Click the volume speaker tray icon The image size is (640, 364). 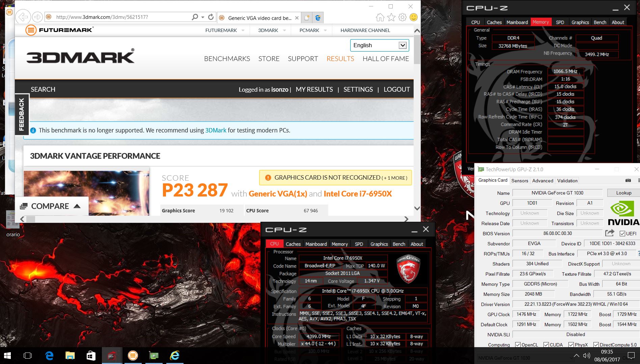pyautogui.click(x=587, y=356)
